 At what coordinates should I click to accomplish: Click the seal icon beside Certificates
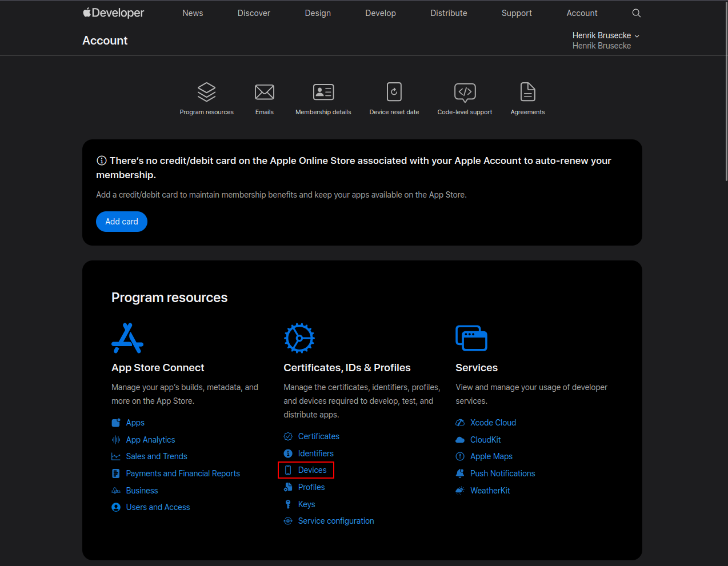pyautogui.click(x=288, y=436)
